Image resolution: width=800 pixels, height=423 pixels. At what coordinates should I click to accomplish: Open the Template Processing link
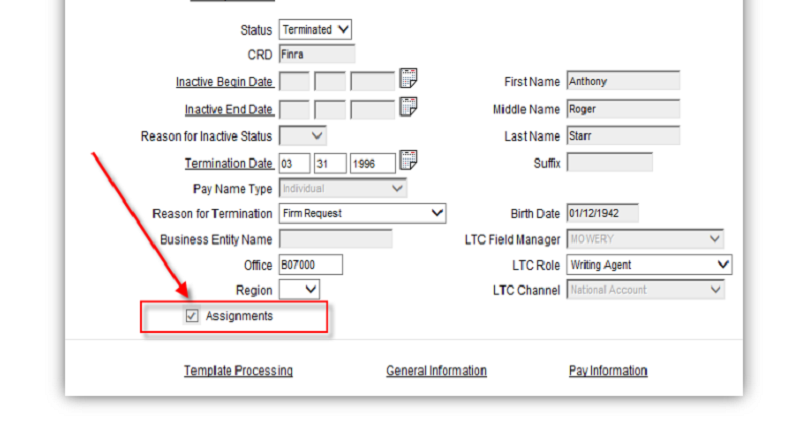[238, 370]
